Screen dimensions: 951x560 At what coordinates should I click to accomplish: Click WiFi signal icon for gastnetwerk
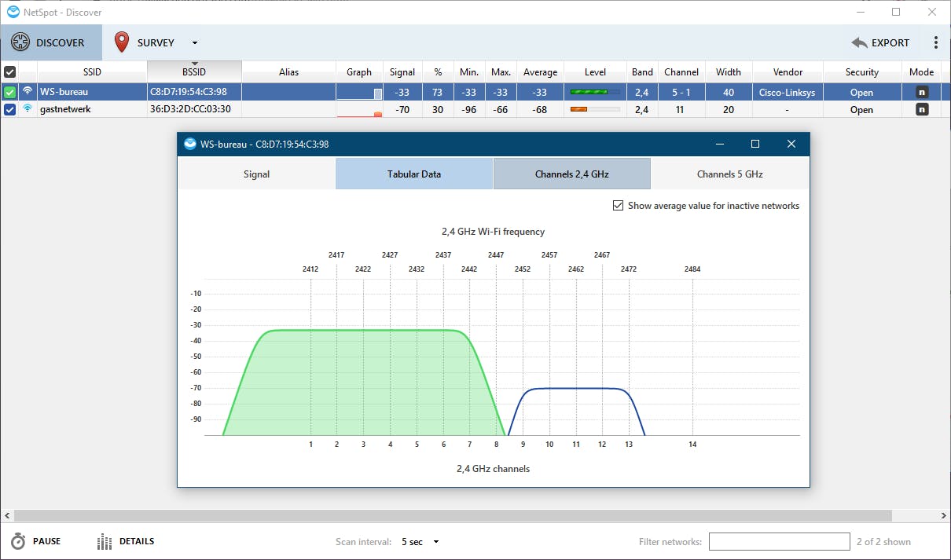tap(28, 109)
